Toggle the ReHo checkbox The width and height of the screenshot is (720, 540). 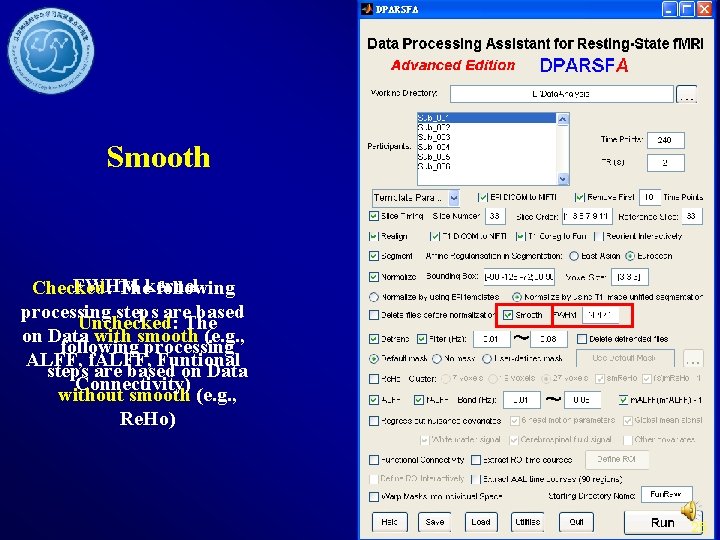click(x=374, y=379)
